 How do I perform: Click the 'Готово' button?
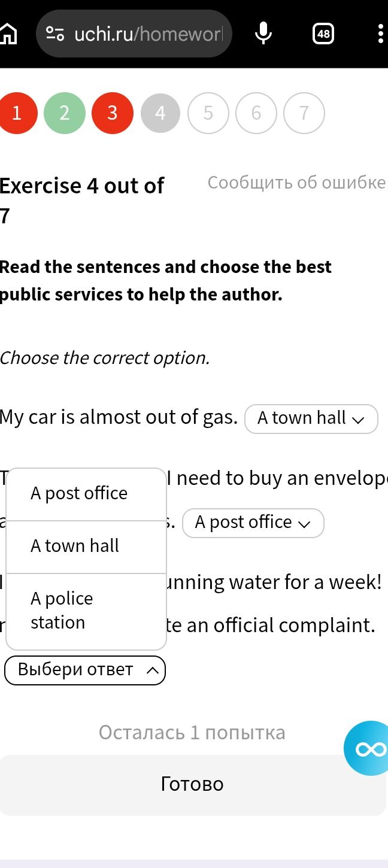click(192, 785)
